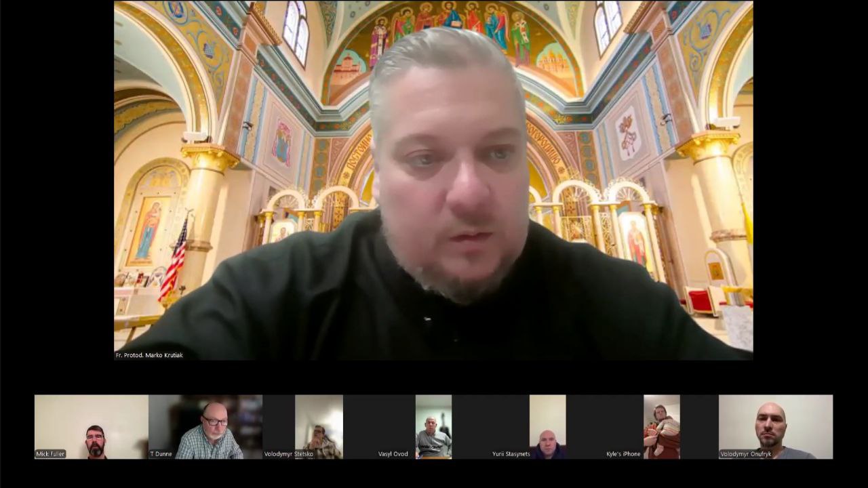The height and width of the screenshot is (488, 868).
Task: Click the 'Volodymyr Stetsko' name label
Action: pos(288,454)
